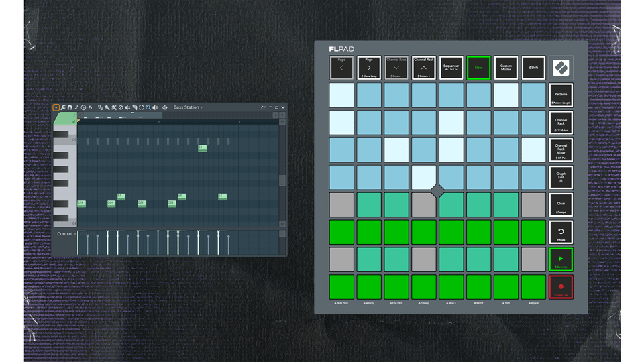Viewport: 644px width, 362px height.
Task: Click the vertical scrollbar thumb in piano roll
Action: pyautogui.click(x=282, y=180)
